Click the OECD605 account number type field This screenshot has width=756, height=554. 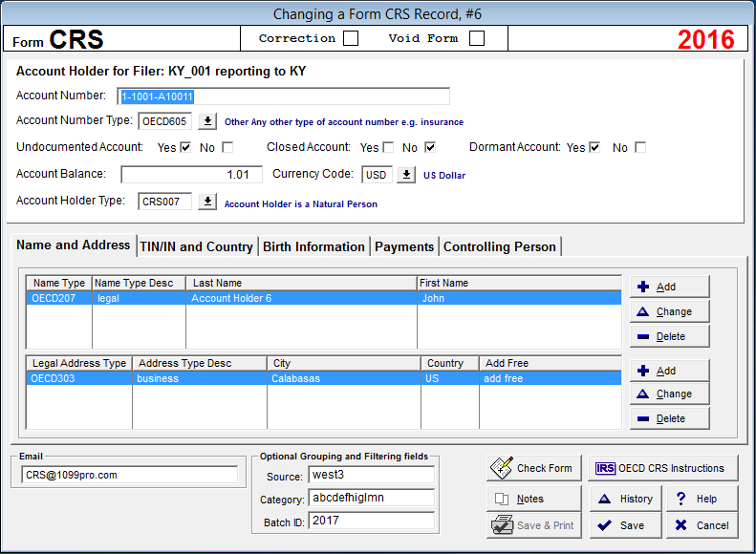(165, 121)
